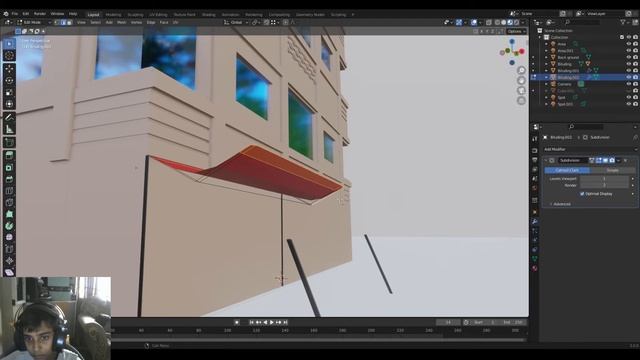Select the Annotate tool
The width and height of the screenshot is (640, 360).
(x=9, y=118)
